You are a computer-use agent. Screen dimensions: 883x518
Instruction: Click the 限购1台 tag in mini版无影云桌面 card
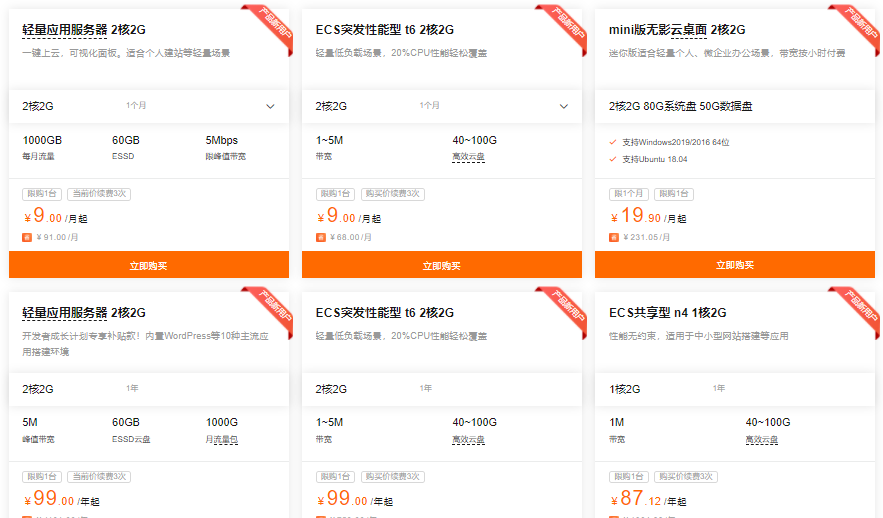coord(674,194)
